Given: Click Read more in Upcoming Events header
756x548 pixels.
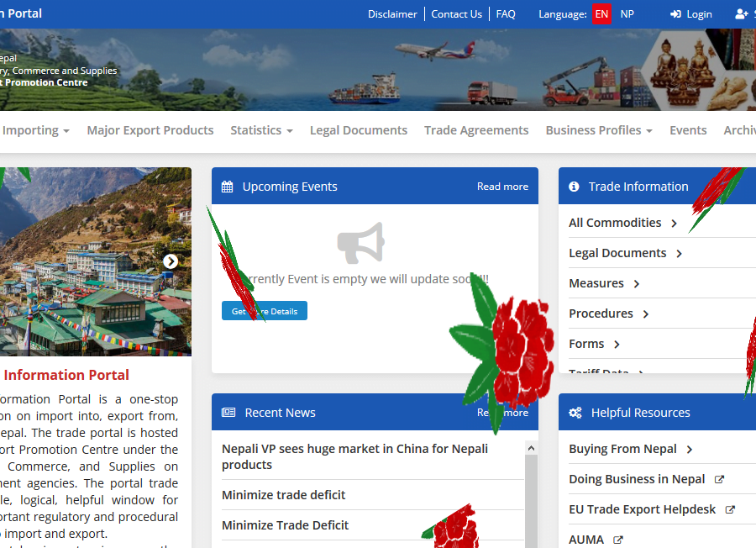Looking at the screenshot, I should [502, 187].
